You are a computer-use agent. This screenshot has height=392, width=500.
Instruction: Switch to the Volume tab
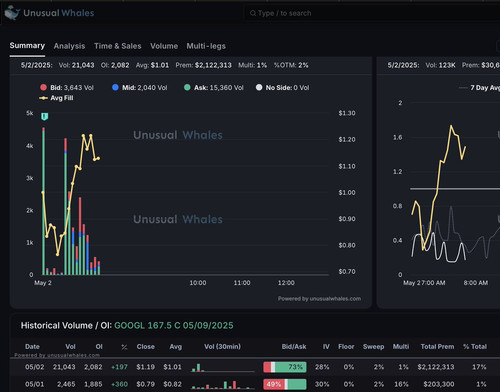click(x=164, y=46)
